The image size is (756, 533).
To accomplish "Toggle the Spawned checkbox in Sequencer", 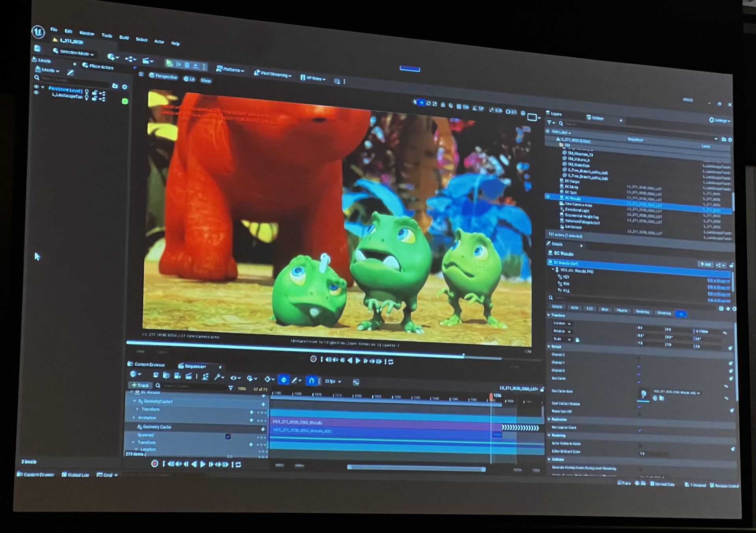I will (x=228, y=436).
